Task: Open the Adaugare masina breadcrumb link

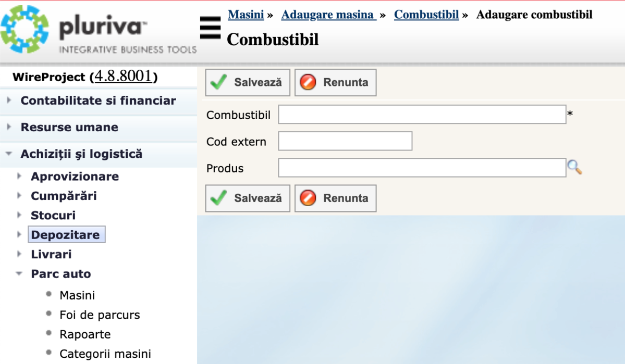Action: click(328, 15)
